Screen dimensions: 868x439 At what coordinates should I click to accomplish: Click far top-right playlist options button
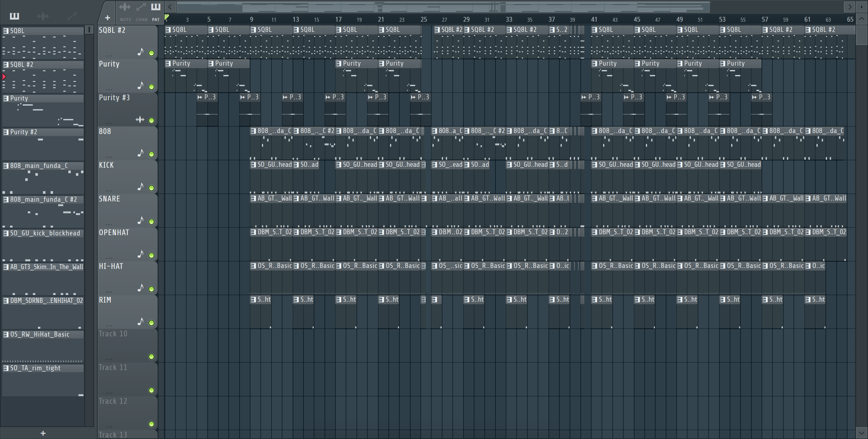point(862,7)
